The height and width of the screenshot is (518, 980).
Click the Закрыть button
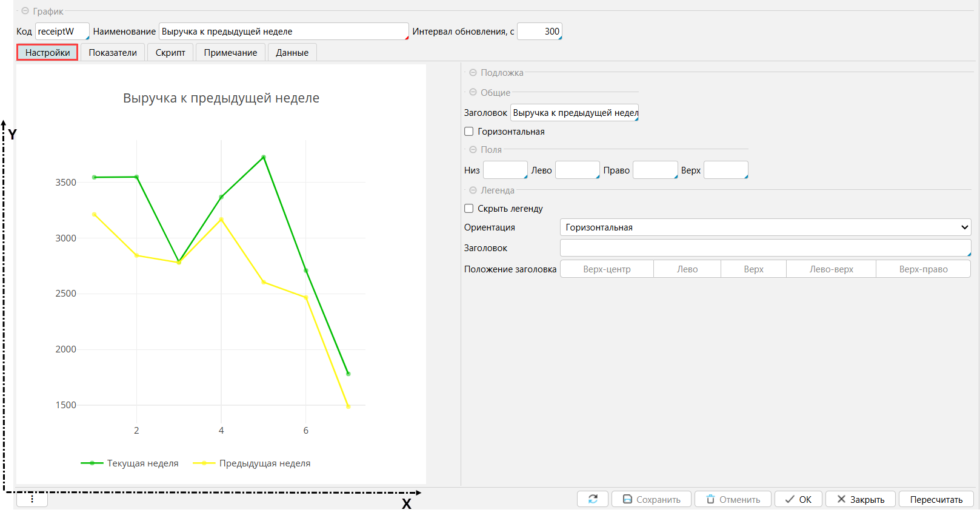[x=860, y=499]
